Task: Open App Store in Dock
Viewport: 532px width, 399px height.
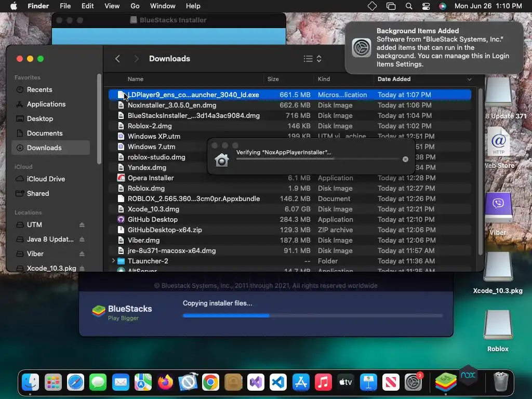Action: [x=301, y=382]
